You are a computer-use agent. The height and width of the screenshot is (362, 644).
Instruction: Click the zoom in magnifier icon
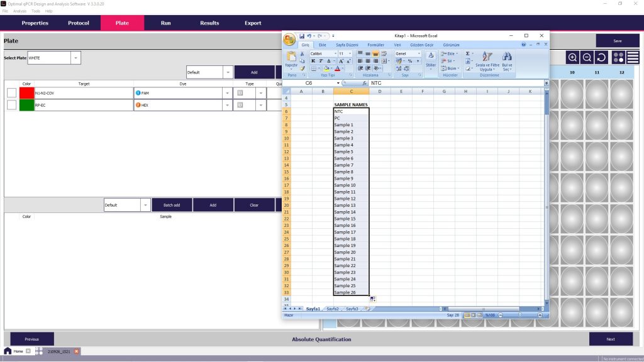tap(572, 57)
